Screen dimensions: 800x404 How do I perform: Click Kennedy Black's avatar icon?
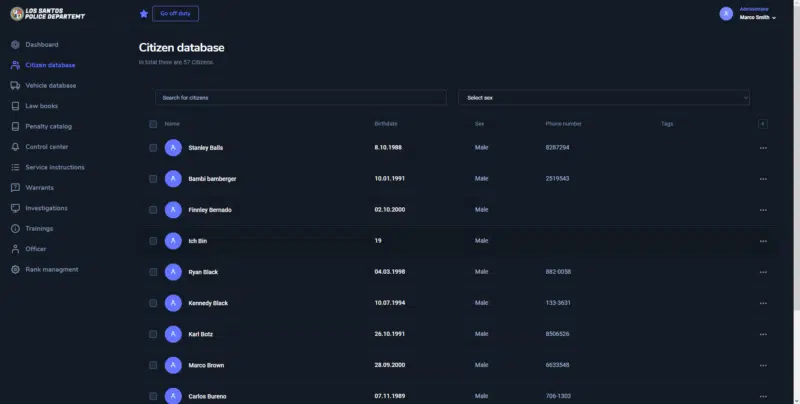pos(173,303)
